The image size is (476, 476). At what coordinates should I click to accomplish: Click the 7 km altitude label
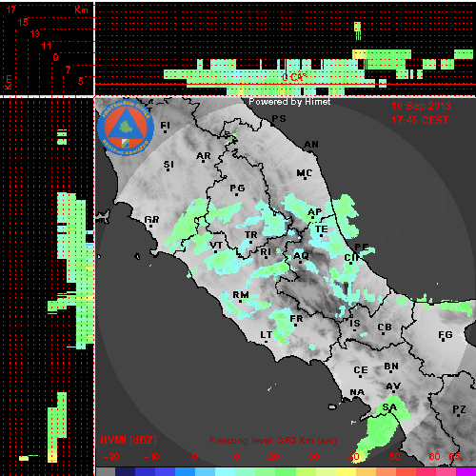coord(68,69)
